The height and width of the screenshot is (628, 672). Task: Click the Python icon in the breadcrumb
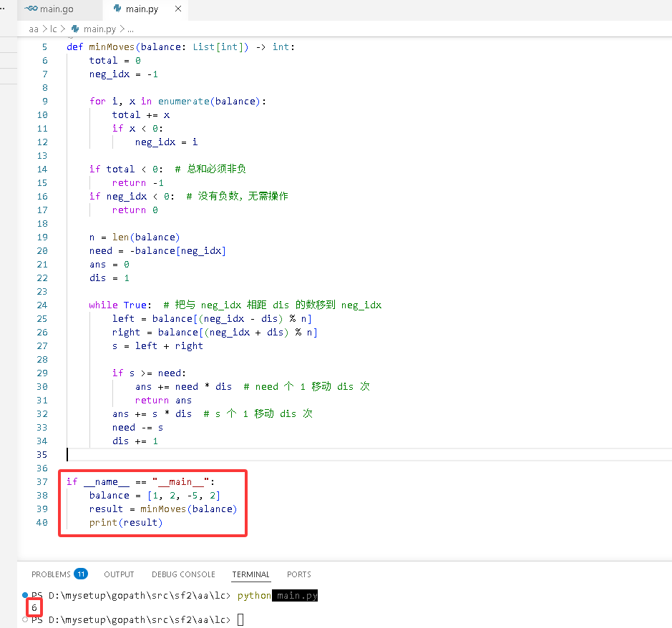[75, 29]
